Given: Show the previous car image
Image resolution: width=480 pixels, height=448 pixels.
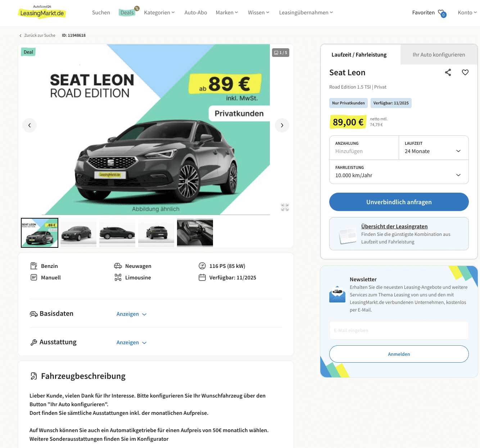Looking at the screenshot, I should (30, 125).
